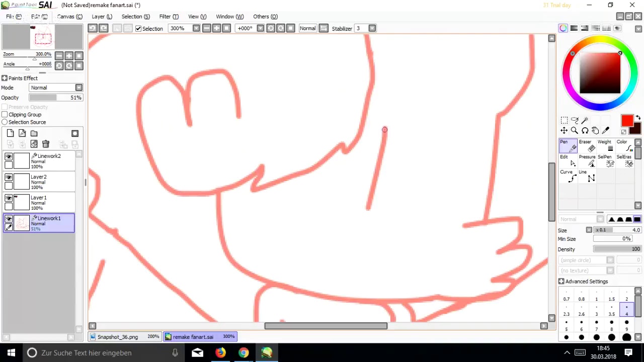Open the Stabilizer level dropdown
The width and height of the screenshot is (644, 362).
(372, 28)
